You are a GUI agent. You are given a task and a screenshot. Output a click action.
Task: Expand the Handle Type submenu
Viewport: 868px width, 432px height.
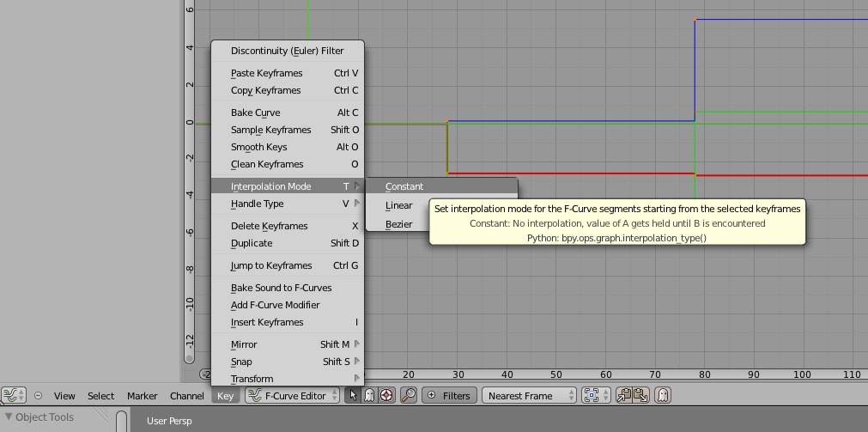coord(288,204)
